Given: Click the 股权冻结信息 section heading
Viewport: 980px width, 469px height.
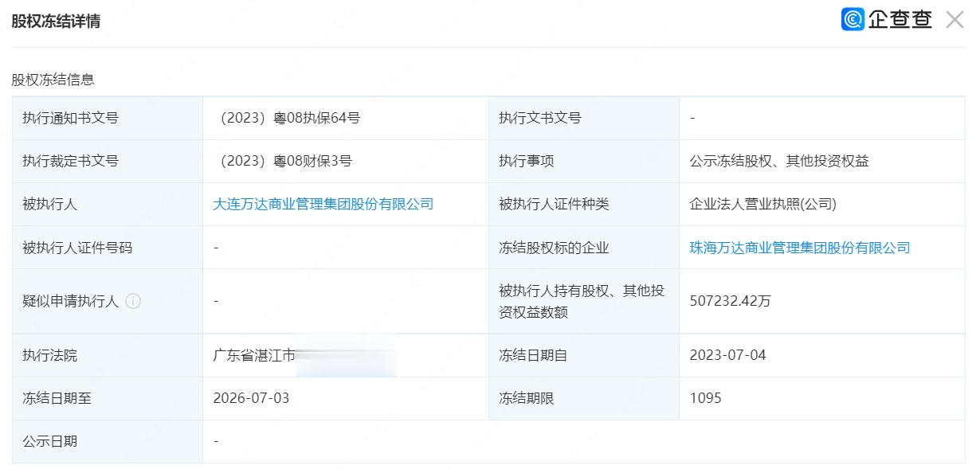Looking at the screenshot, I should tap(53, 80).
